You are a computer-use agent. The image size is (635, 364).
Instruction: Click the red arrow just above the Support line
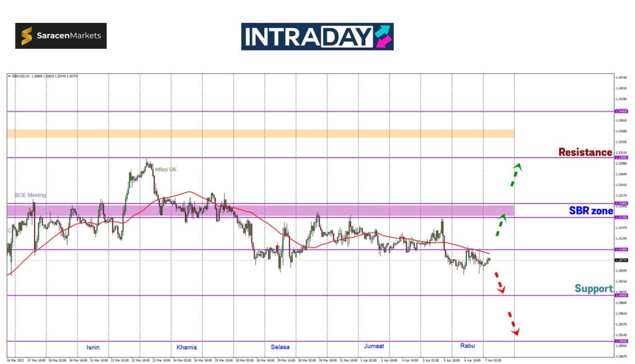[499, 282]
